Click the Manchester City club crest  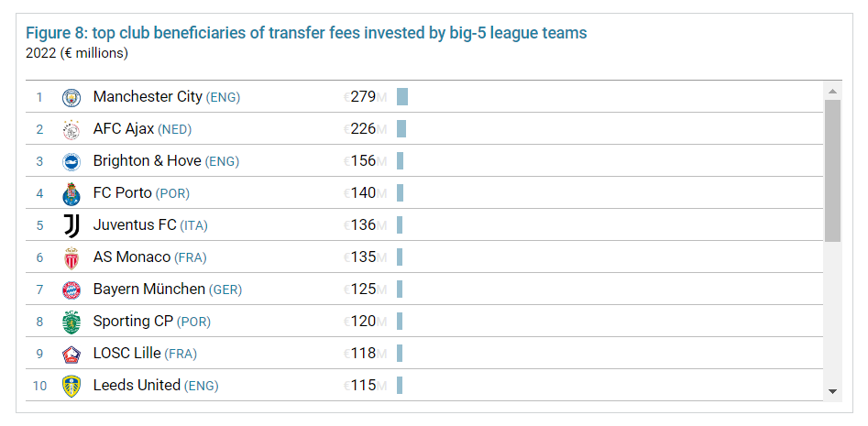[x=71, y=97]
